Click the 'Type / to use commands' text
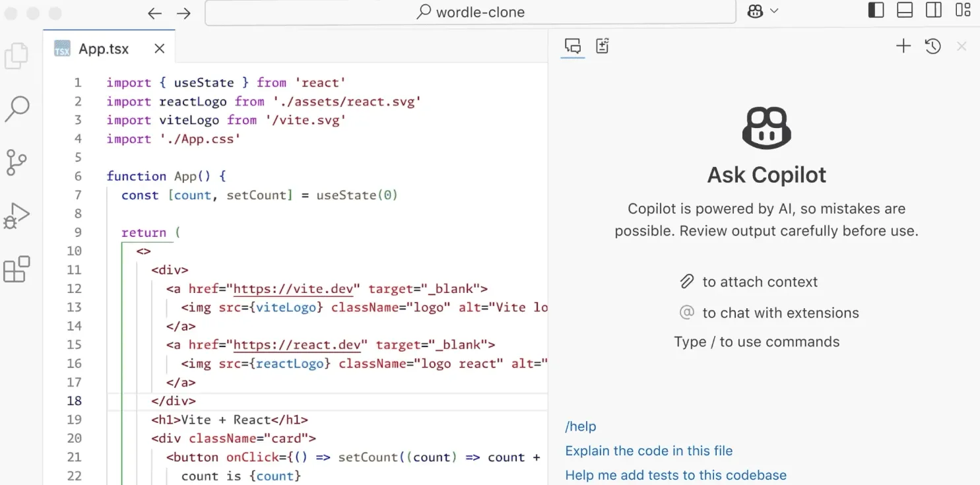The height and width of the screenshot is (485, 980). (x=756, y=342)
